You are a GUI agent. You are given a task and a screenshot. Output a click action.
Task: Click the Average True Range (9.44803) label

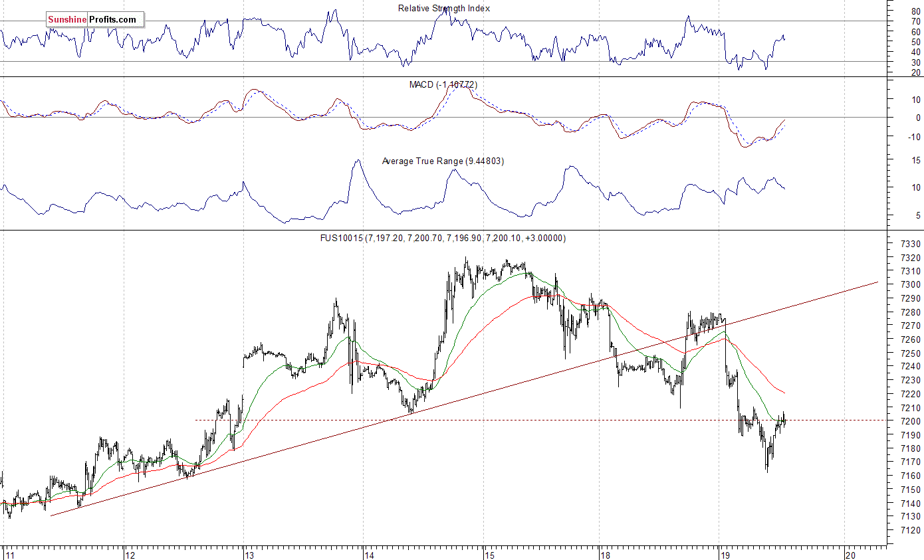tap(443, 161)
